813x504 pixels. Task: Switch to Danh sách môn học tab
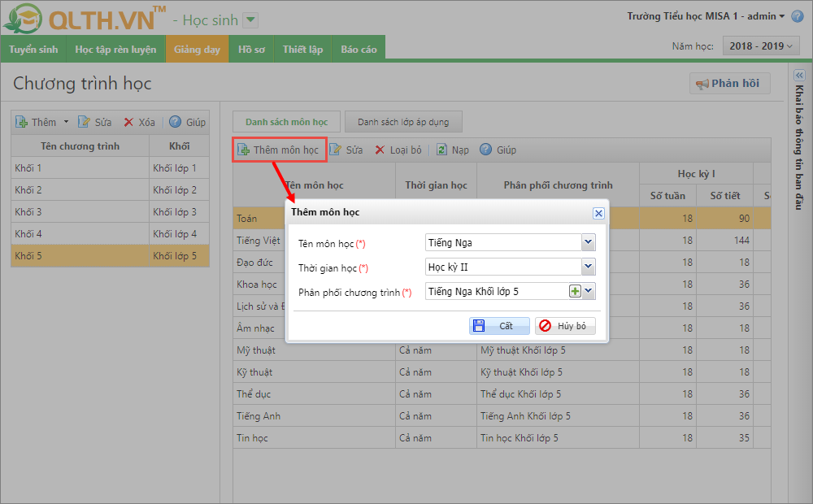286,122
